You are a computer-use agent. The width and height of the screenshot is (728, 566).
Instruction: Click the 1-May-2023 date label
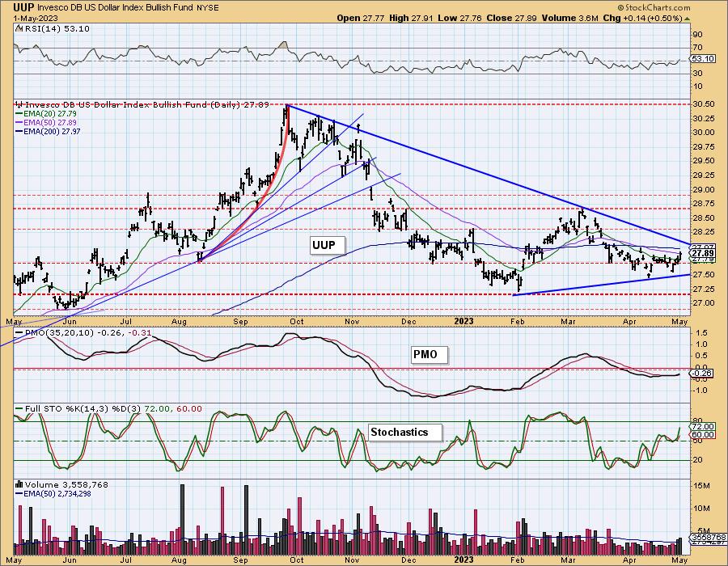click(x=36, y=18)
